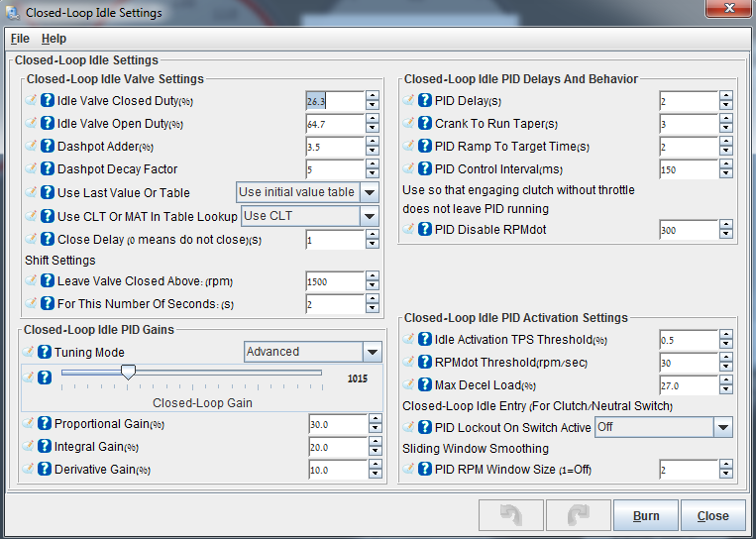This screenshot has height=539, width=756.
Task: Click the Idle Activation TPS Threshold field
Action: (689, 340)
